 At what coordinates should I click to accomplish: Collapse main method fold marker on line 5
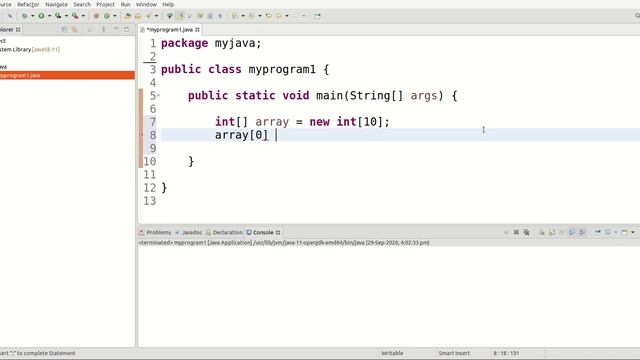158,95
